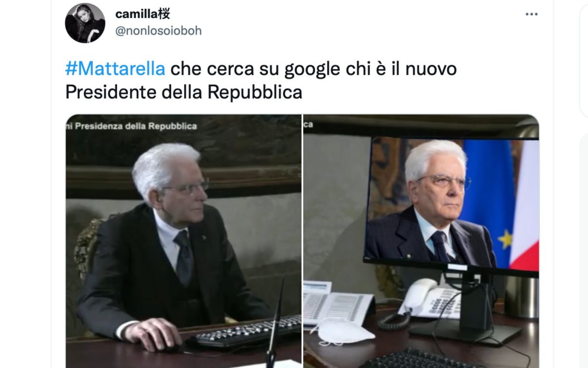Click the display name camilla桜
This screenshot has height=368, width=588.
[x=142, y=14]
